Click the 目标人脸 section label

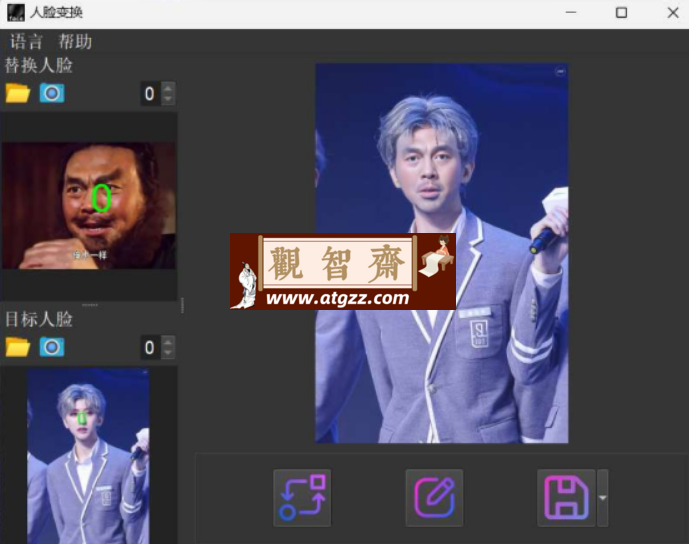[39, 319]
